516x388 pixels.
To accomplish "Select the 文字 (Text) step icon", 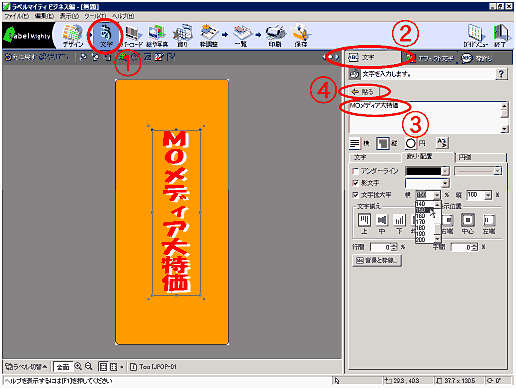I will (x=106, y=35).
